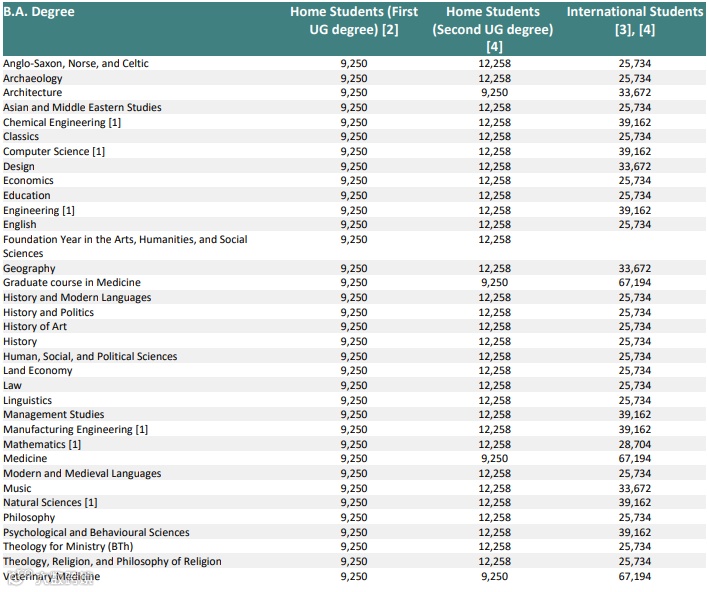Viewport: 707px width, 592px height.
Task: Click the 'Linguistics' row label
Action: click(x=28, y=400)
